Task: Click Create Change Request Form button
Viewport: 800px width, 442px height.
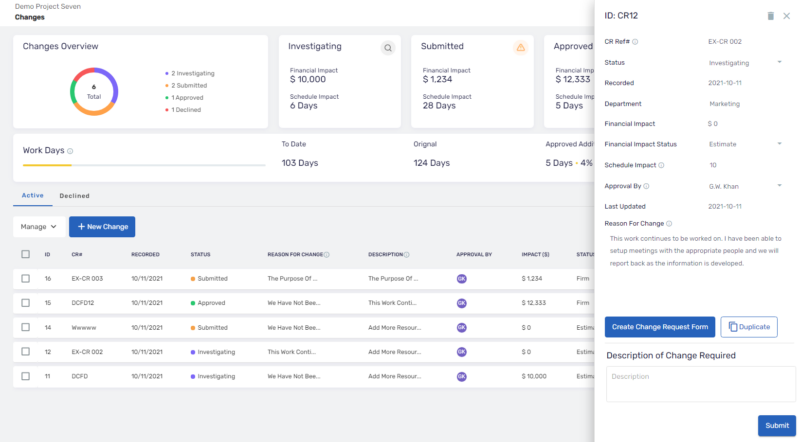Action: point(660,327)
